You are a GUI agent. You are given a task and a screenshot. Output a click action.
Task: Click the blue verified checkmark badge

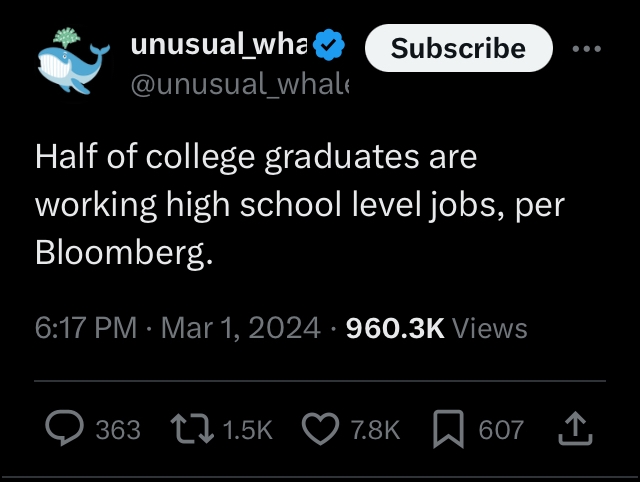point(331,46)
